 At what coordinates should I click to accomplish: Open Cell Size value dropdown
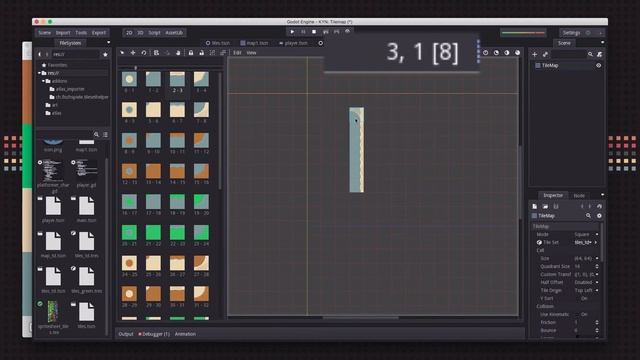point(586,258)
